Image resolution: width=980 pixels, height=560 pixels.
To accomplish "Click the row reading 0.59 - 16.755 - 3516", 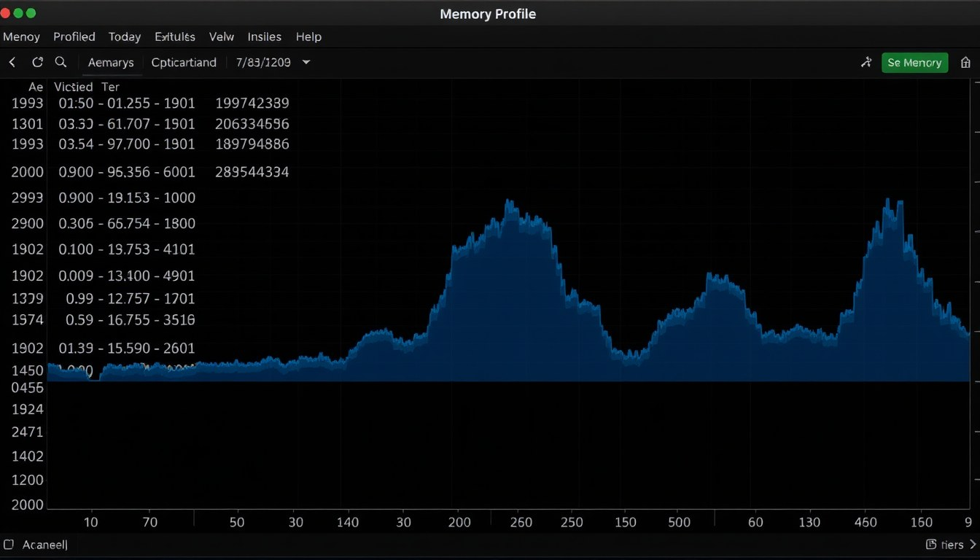I will tap(104, 319).
